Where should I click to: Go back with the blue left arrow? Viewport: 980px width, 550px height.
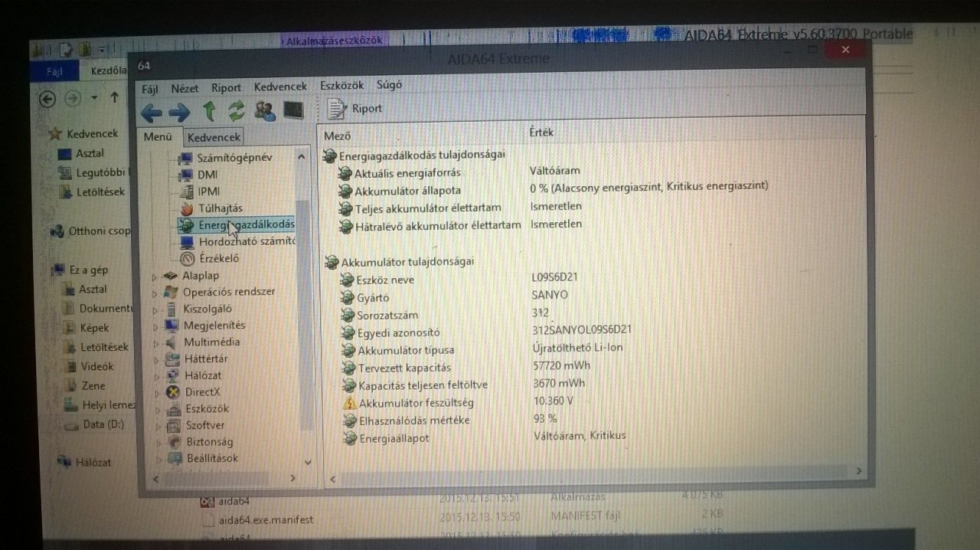click(151, 113)
